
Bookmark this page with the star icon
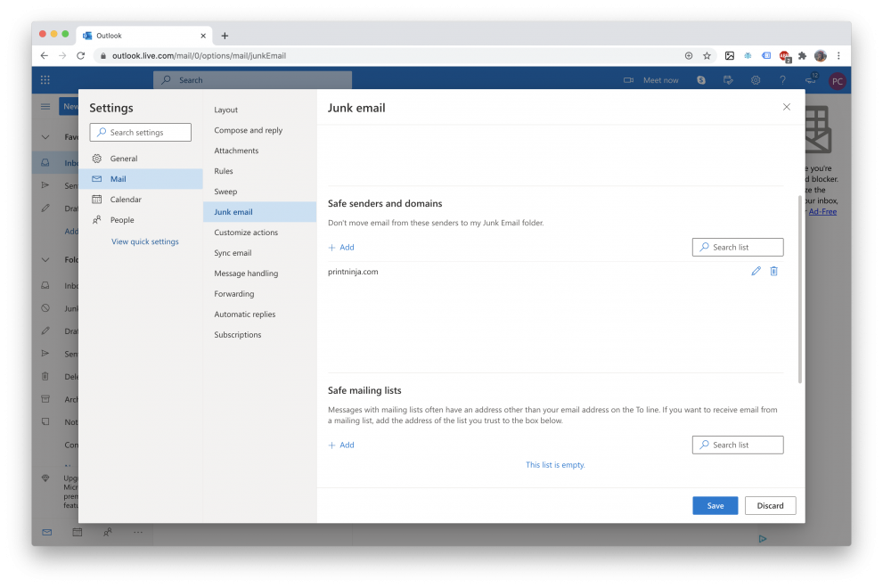pos(707,56)
